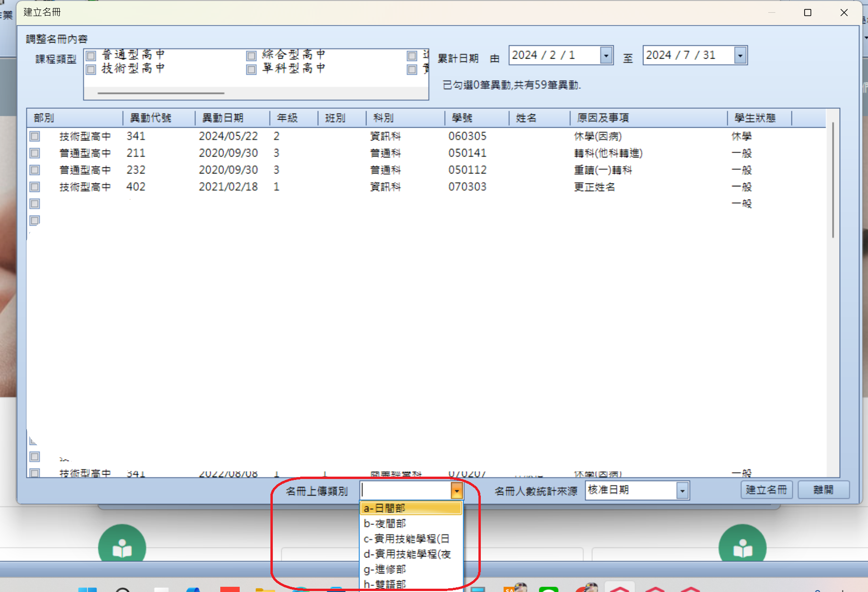Click 資訊科 in the 060305 row

pos(385,136)
